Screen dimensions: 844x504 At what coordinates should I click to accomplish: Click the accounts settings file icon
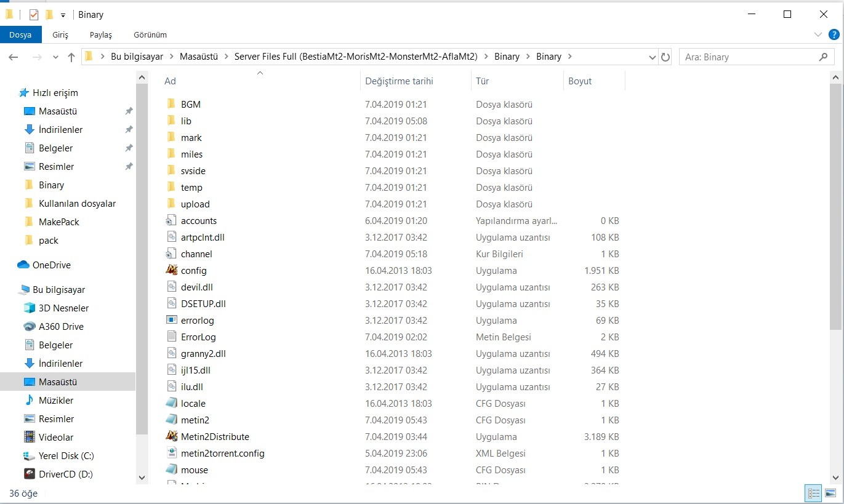click(x=171, y=220)
